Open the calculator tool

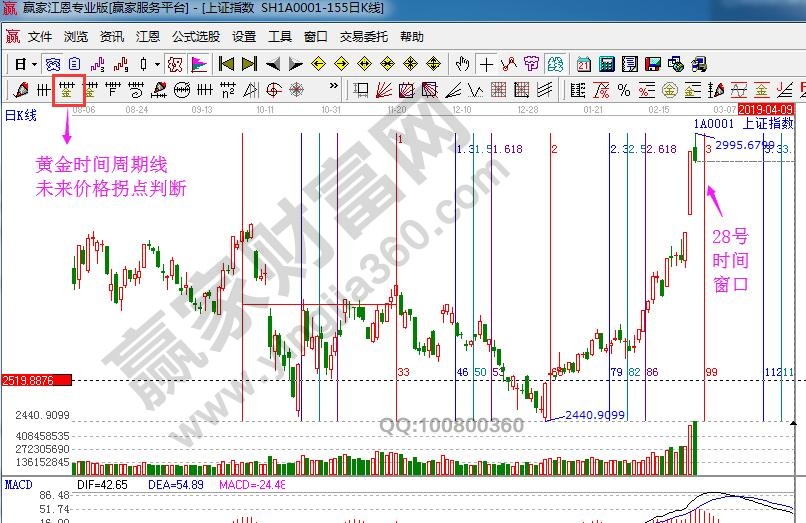click(x=606, y=64)
